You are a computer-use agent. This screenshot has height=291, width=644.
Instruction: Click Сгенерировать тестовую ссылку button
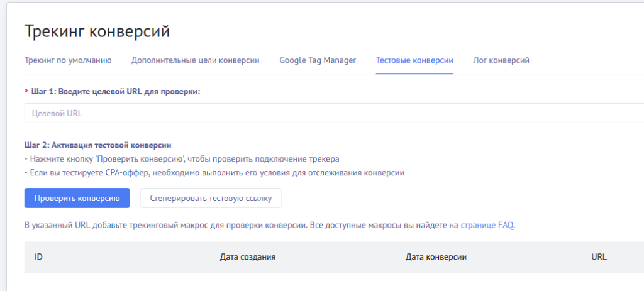211,198
